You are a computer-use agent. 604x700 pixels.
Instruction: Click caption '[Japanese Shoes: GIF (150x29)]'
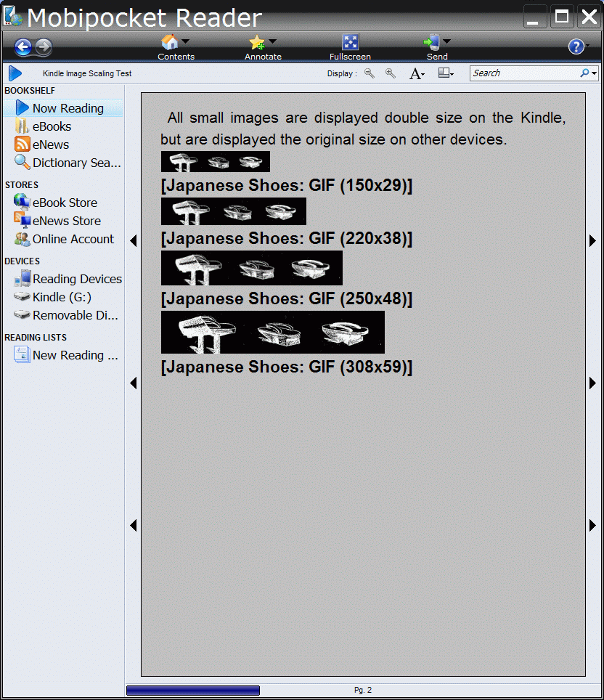click(287, 185)
